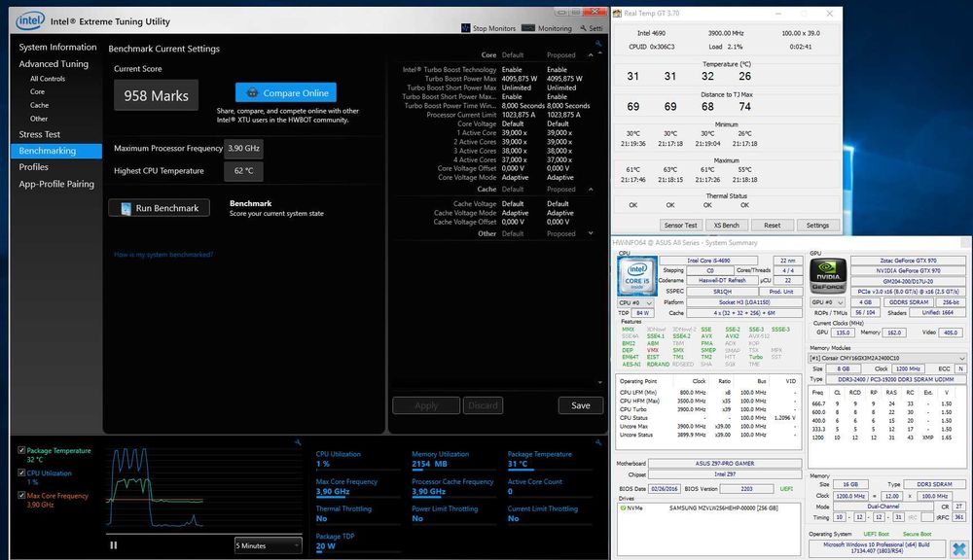Image resolution: width=973 pixels, height=560 pixels.
Task: Open 'How is my system benchmarked?' link
Action: 163,255
